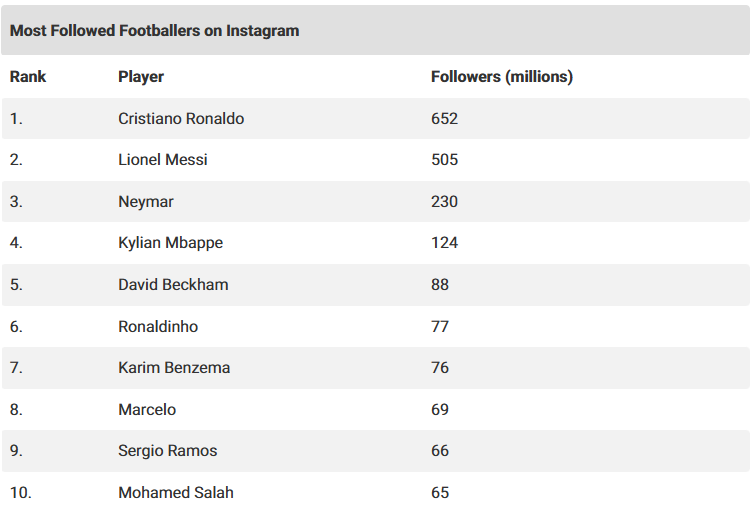Select Kylian Mbappe in the table
The height and width of the screenshot is (513, 753).
pyautogui.click(x=170, y=243)
